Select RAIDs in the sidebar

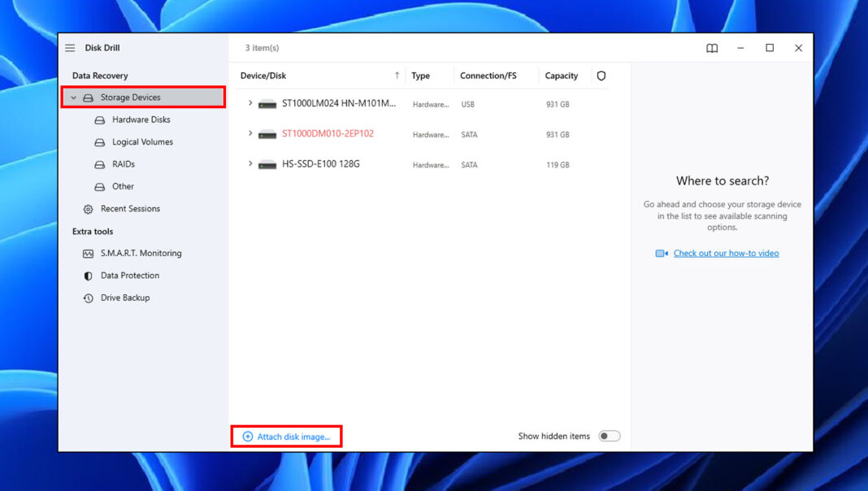(124, 163)
